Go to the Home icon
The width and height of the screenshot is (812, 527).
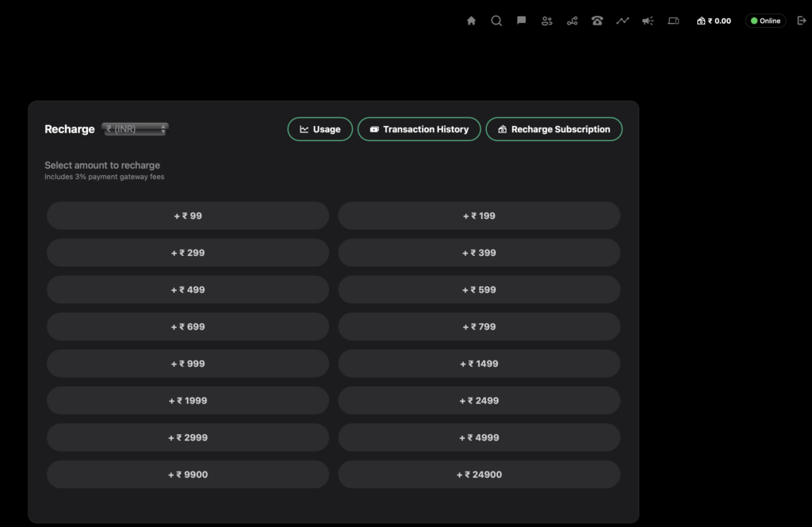coord(471,21)
